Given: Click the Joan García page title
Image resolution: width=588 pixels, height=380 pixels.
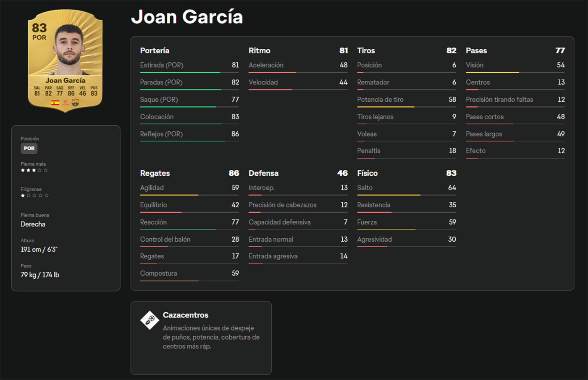Looking at the screenshot, I should click(x=187, y=17).
